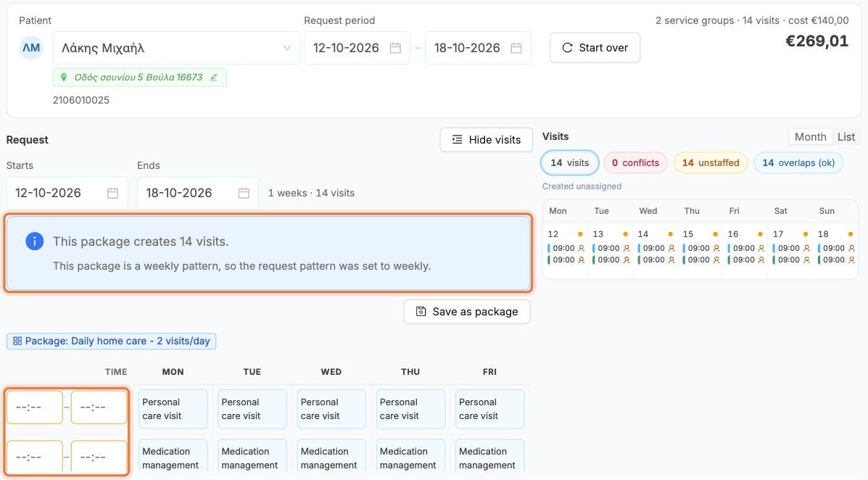Open calendar icon in Ends field
This screenshot has width=868, height=480.
(244, 193)
